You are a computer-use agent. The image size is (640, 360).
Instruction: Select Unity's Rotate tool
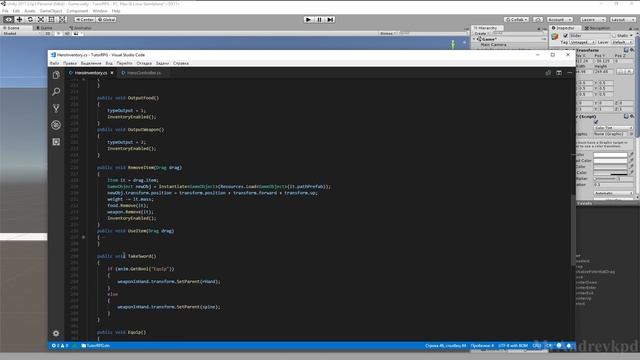click(x=30, y=20)
